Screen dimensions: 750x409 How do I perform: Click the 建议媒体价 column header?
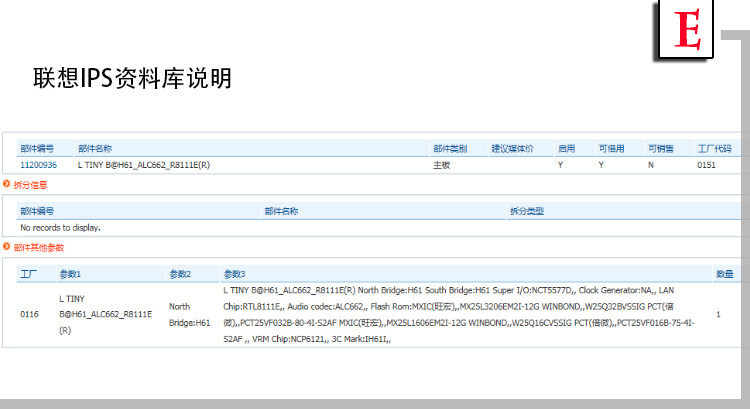click(512, 149)
